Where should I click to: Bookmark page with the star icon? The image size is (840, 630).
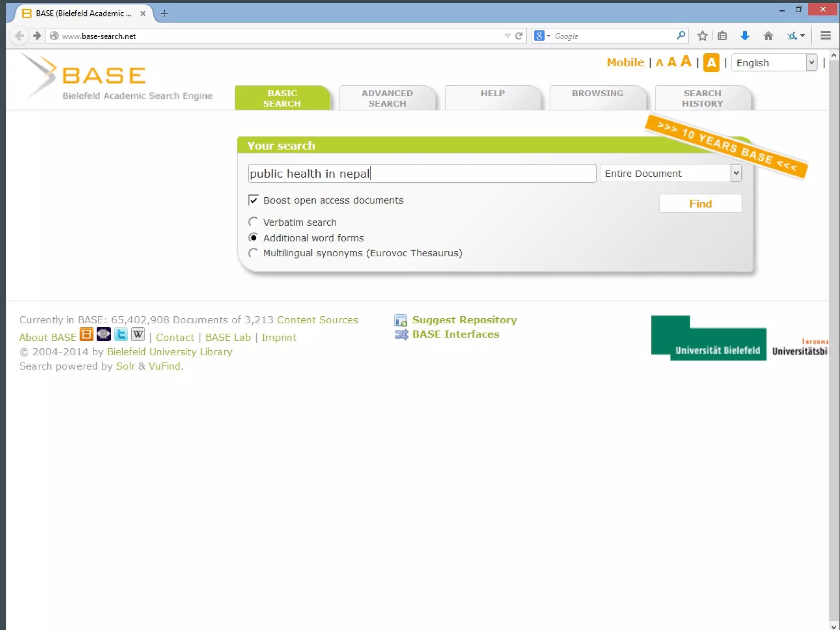(702, 36)
